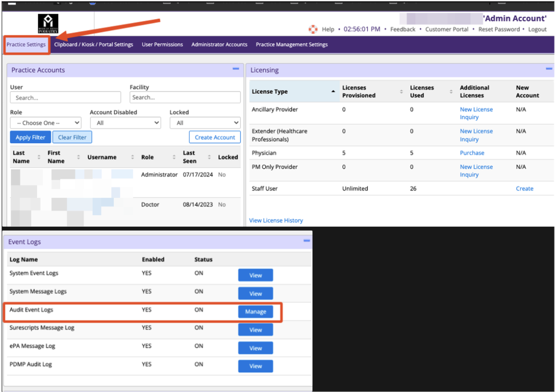
Task: Open the Practice Settings tab
Action: tap(26, 45)
